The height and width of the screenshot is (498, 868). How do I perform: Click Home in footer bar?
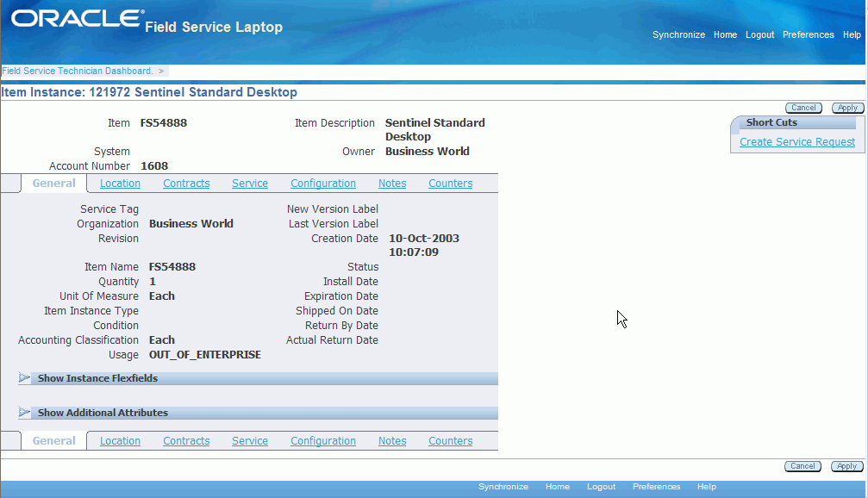(558, 487)
